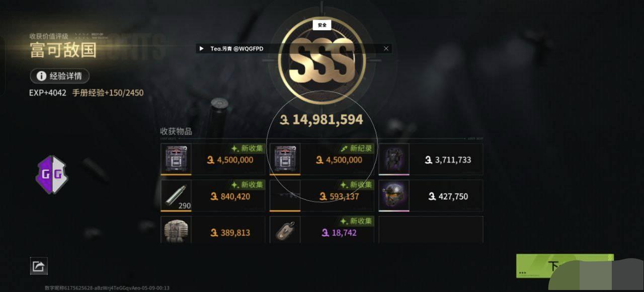Select the 593,137 weapon item row
The image size is (644, 292).
322,196
